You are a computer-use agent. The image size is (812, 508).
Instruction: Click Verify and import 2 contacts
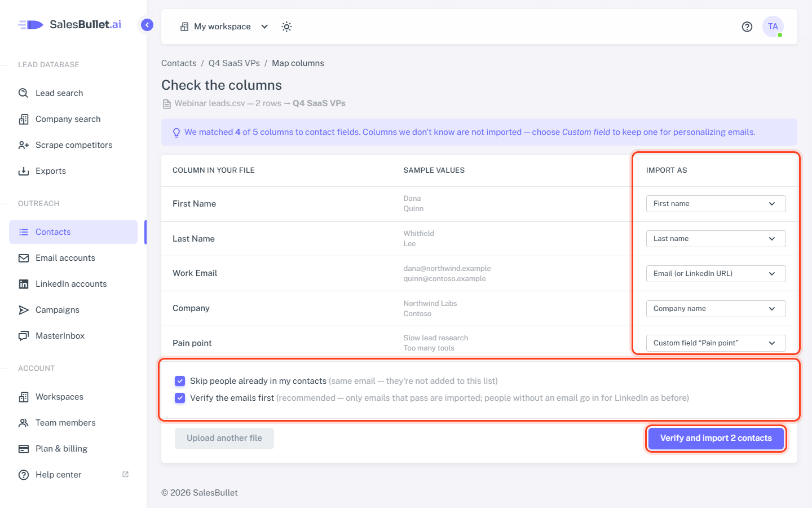point(716,439)
